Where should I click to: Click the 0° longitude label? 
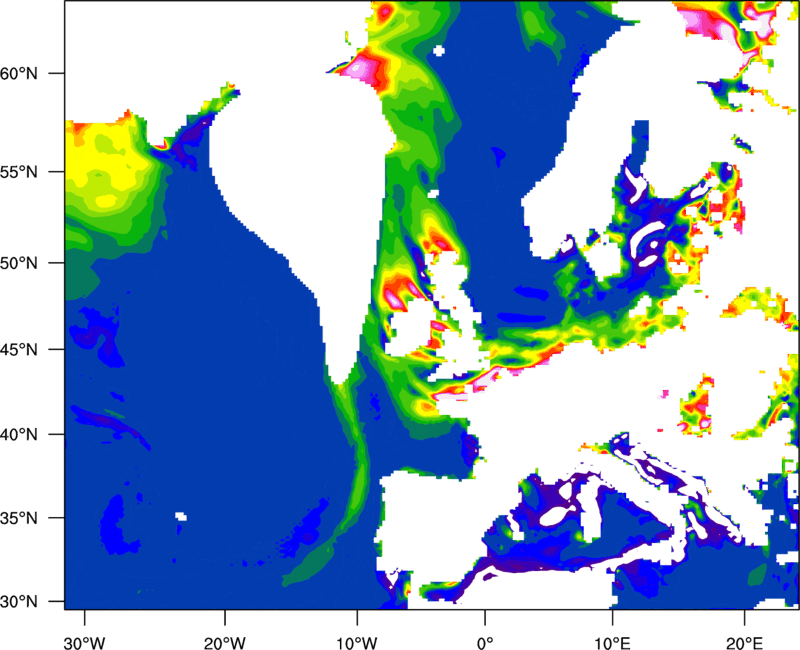(485, 643)
